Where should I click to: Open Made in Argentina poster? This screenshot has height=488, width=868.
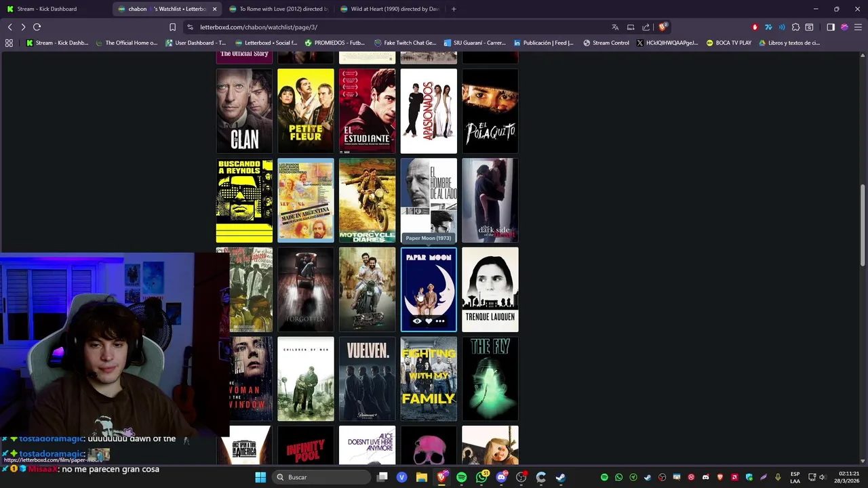306,201
